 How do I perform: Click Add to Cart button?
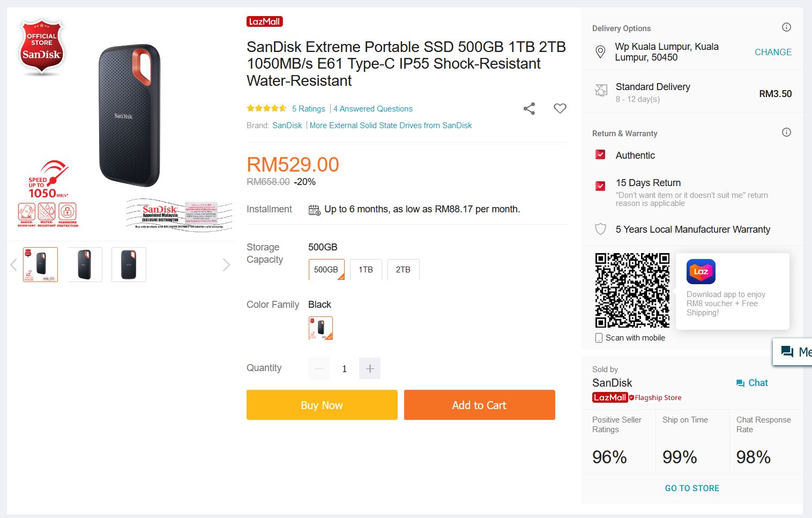tap(480, 405)
